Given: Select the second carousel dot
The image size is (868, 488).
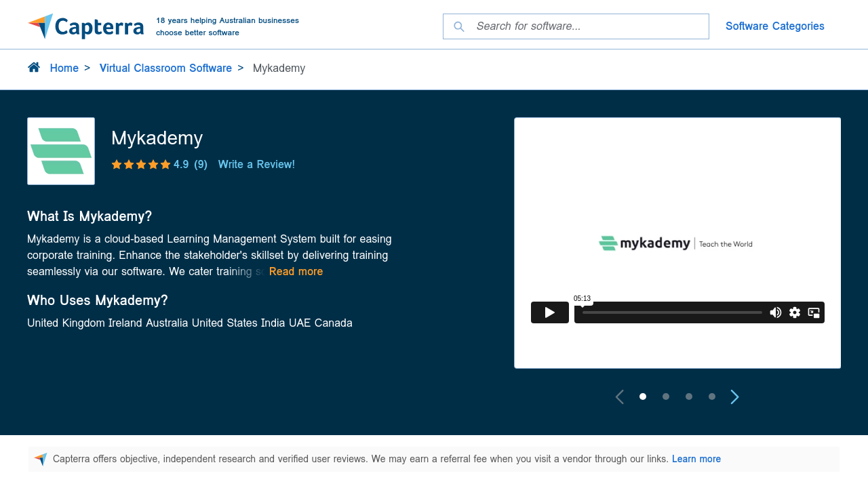Looking at the screenshot, I should click(x=666, y=396).
